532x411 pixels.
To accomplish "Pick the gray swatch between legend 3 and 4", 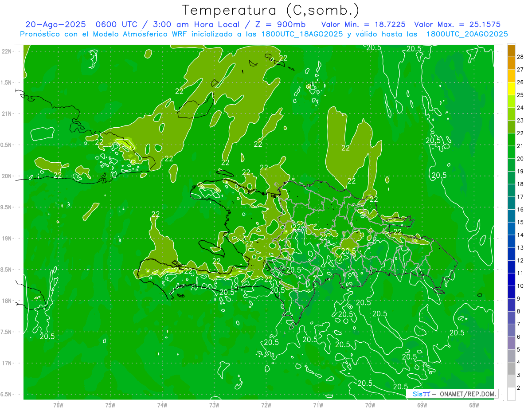I will 511,369.
